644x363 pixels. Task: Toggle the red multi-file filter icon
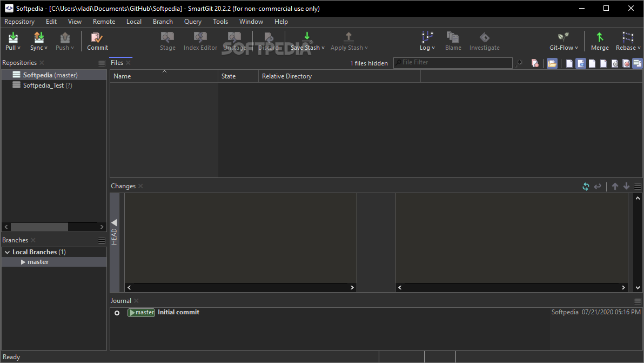(535, 63)
